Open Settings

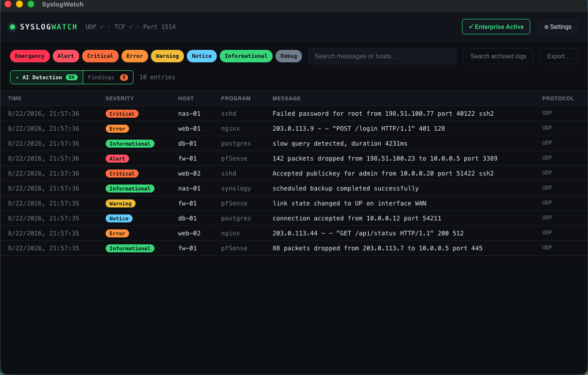(558, 26)
